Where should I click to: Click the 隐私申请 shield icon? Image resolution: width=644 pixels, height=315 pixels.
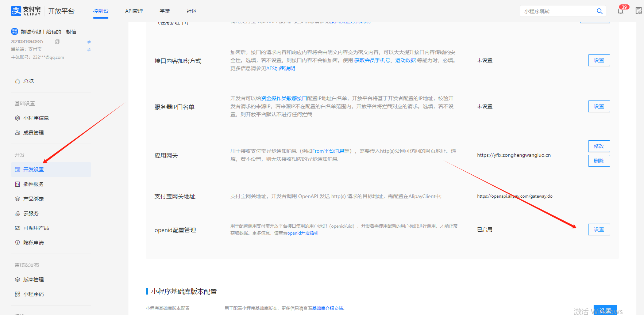pyautogui.click(x=18, y=243)
